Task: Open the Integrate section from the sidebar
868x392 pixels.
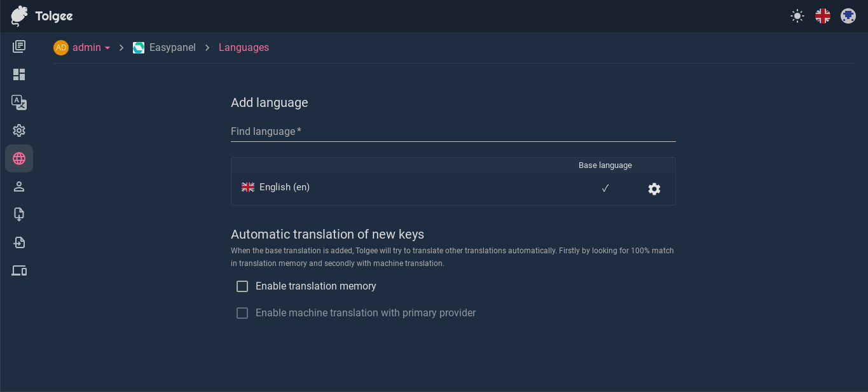Action: [x=19, y=270]
